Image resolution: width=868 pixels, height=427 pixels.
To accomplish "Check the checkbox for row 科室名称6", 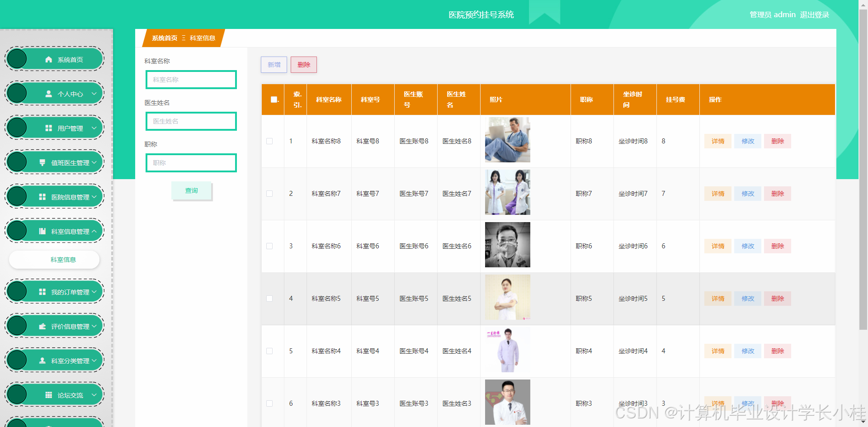I will [x=269, y=246].
